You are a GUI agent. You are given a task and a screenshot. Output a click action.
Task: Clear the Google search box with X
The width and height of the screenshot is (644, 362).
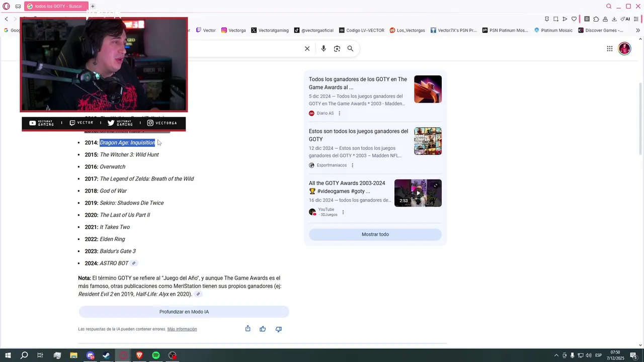[x=307, y=49]
